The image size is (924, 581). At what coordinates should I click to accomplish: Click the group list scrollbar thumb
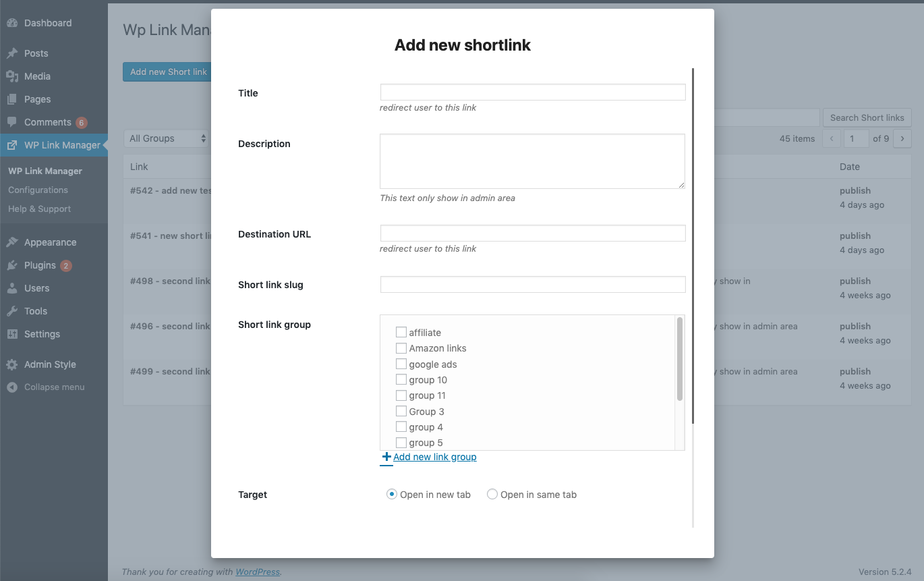680,359
